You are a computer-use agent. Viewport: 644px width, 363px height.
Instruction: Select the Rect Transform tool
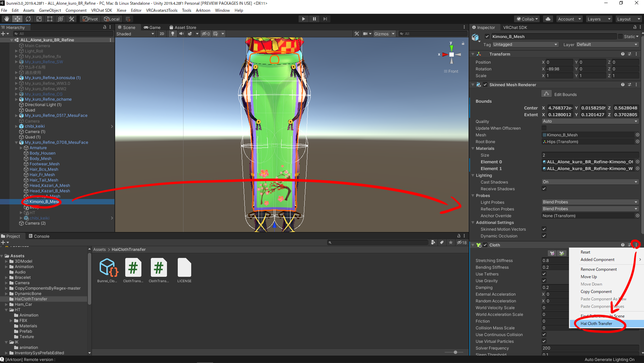point(50,19)
